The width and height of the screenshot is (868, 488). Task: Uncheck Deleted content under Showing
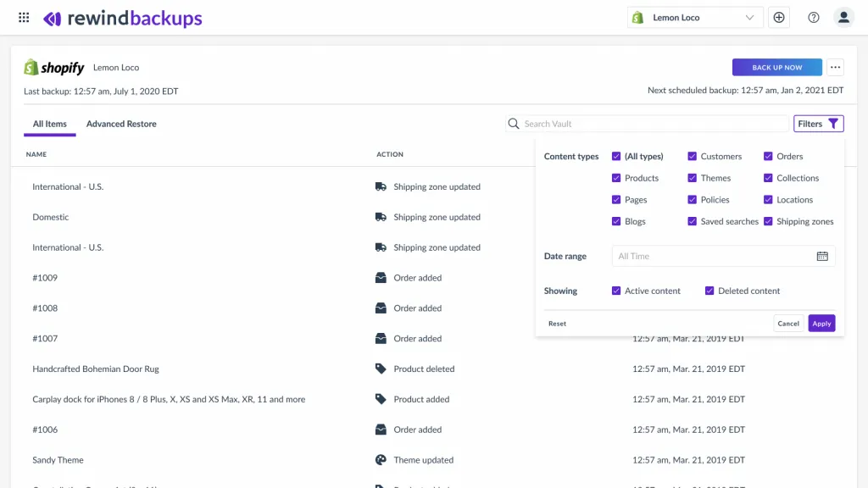709,291
